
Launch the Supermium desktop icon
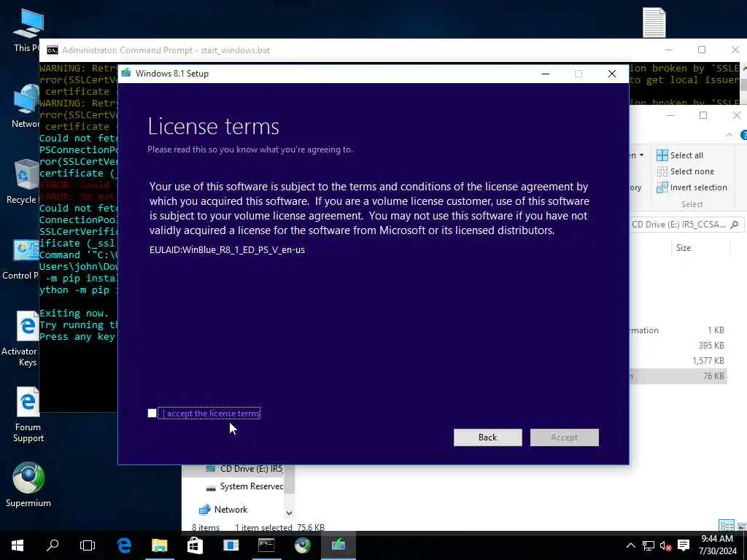point(28,484)
